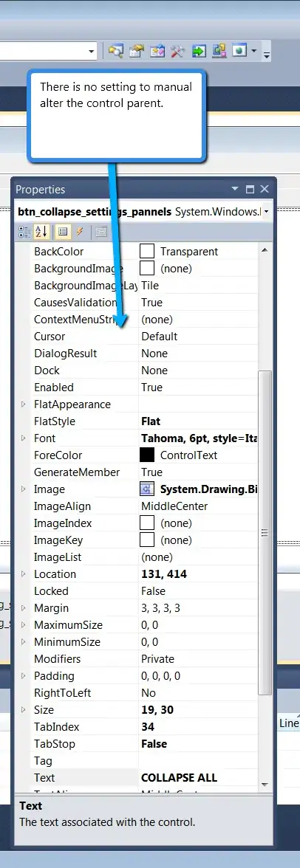The height and width of the screenshot is (868, 300).
Task: Expand the FlatAppearance property
Action: (24, 404)
